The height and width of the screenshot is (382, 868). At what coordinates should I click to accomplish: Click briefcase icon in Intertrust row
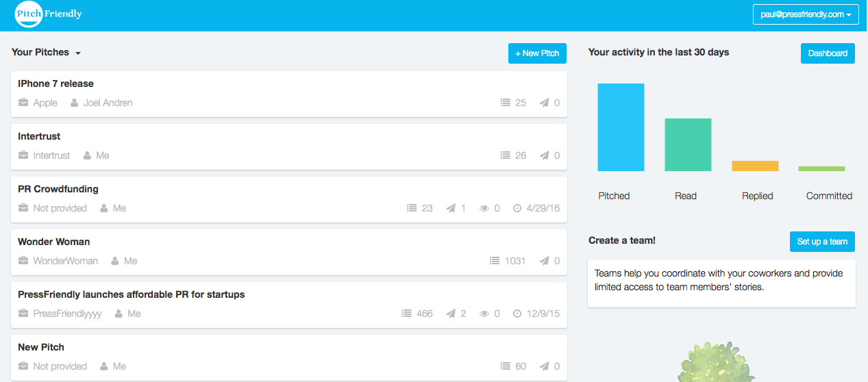click(x=23, y=155)
